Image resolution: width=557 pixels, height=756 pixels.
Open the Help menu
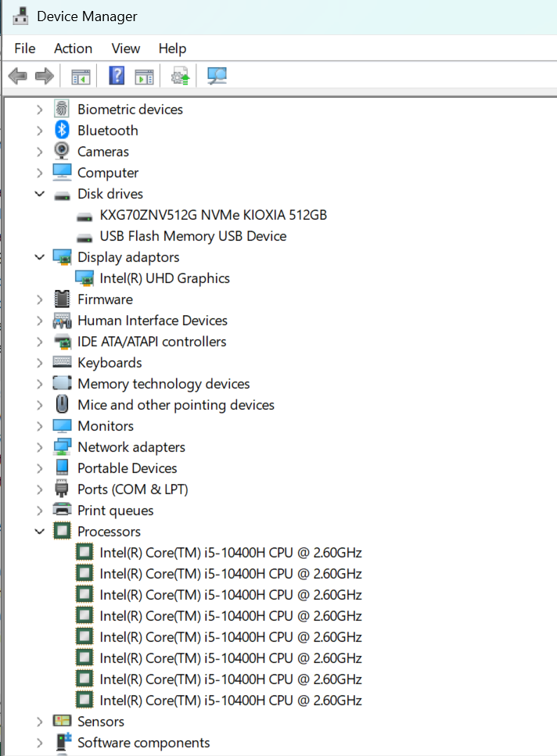pos(173,48)
